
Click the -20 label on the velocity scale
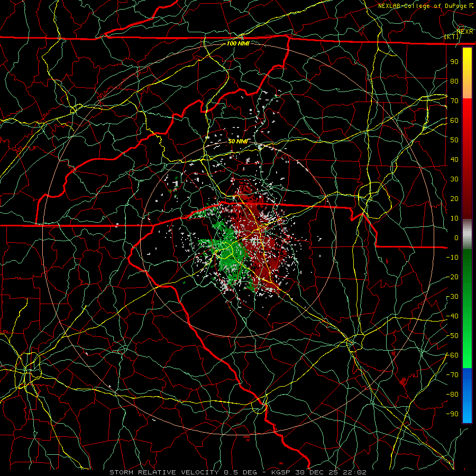pos(452,277)
